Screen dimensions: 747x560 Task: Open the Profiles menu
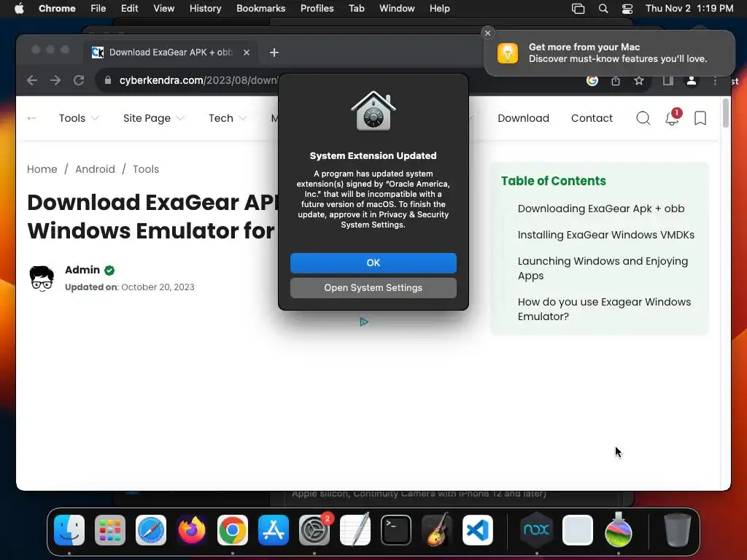(317, 9)
